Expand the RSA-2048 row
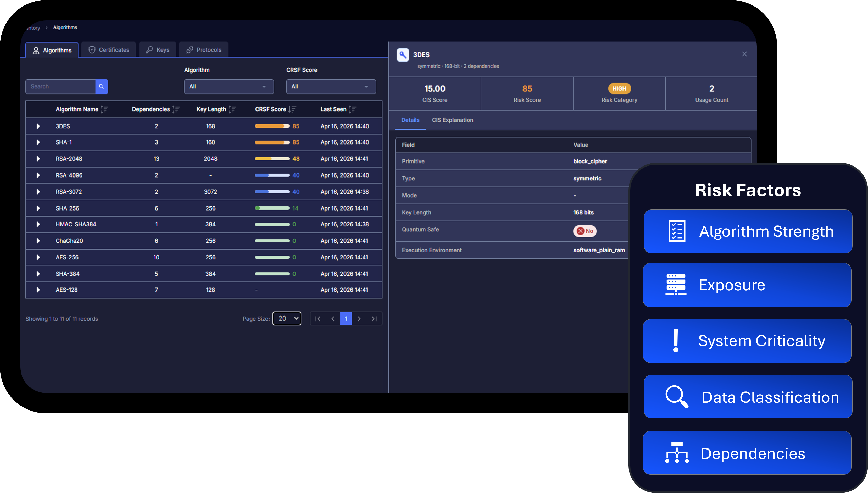 pos(38,158)
